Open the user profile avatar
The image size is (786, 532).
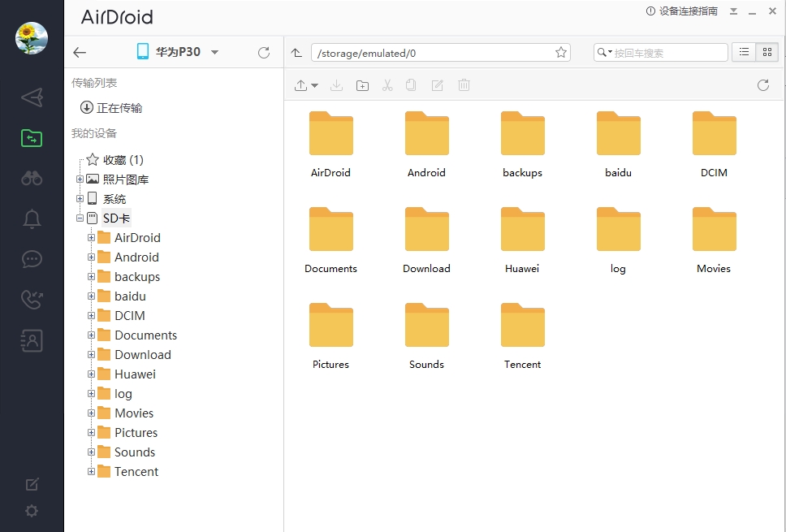32,38
